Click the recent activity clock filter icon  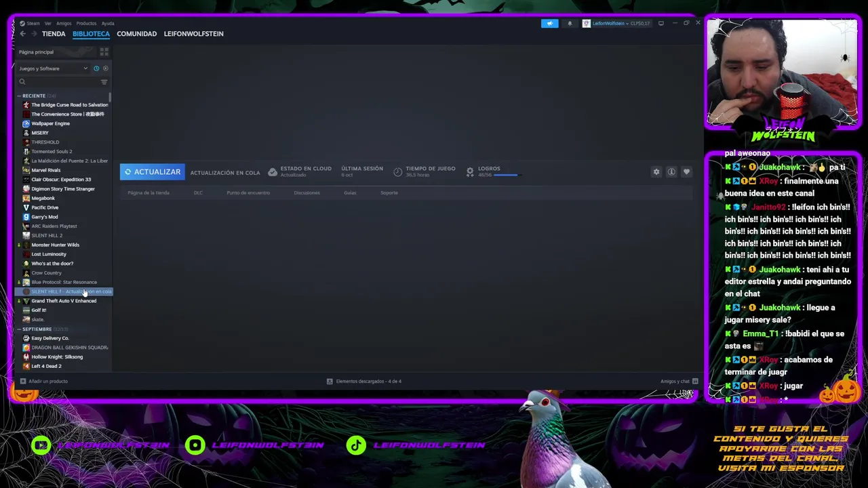pos(96,68)
